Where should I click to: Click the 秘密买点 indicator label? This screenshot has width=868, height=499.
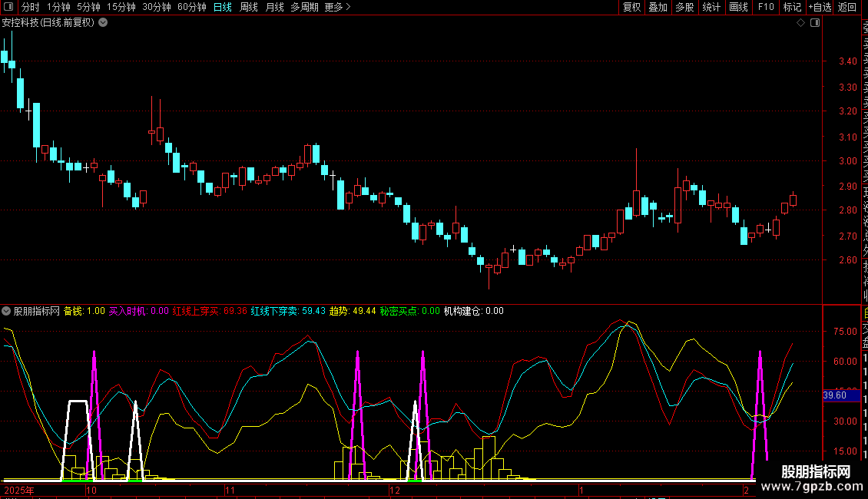[409, 311]
